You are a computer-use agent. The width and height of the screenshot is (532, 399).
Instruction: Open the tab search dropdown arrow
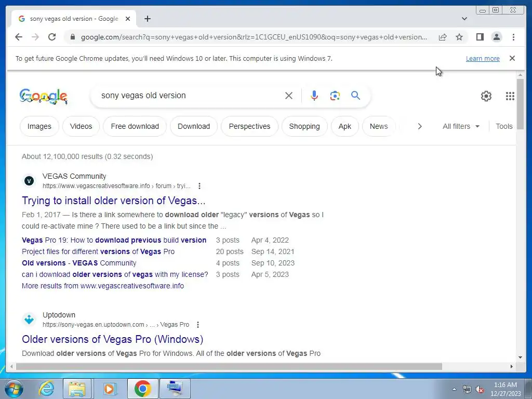(x=464, y=19)
